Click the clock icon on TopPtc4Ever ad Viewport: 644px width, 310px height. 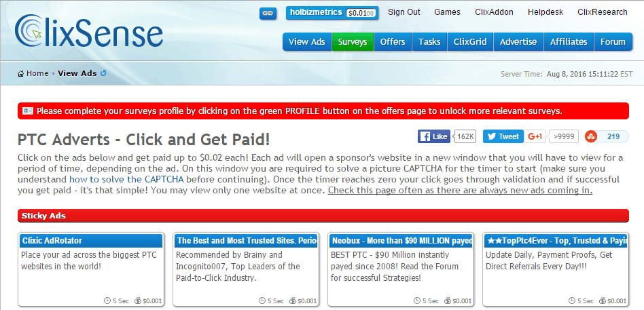571,301
